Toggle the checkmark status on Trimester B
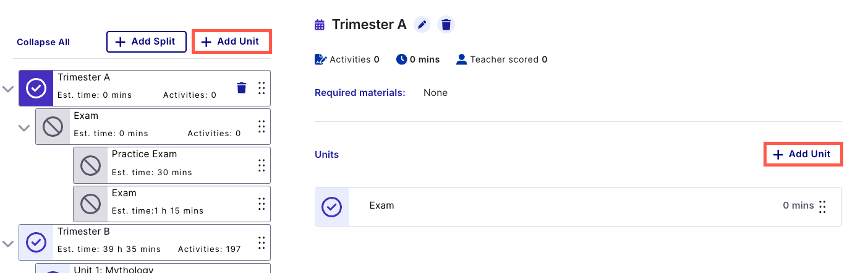Viewport: 868px width, 273px height. point(36,242)
